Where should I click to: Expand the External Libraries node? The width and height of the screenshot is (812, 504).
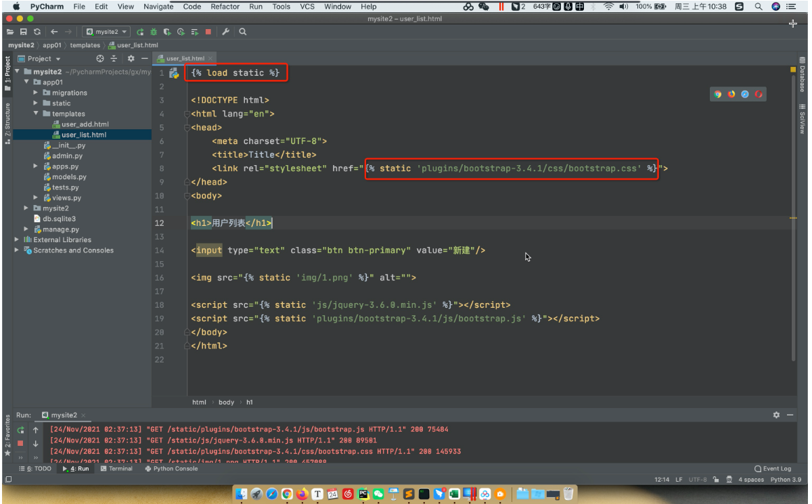tap(17, 239)
